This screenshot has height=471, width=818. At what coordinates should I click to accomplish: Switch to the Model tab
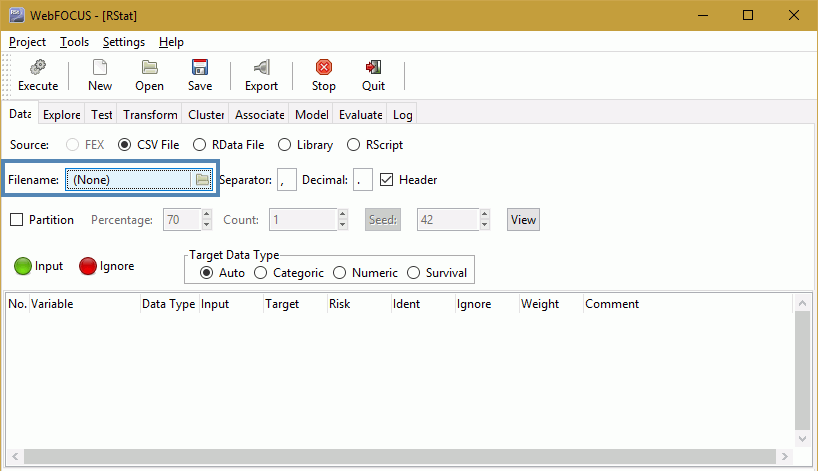311,115
